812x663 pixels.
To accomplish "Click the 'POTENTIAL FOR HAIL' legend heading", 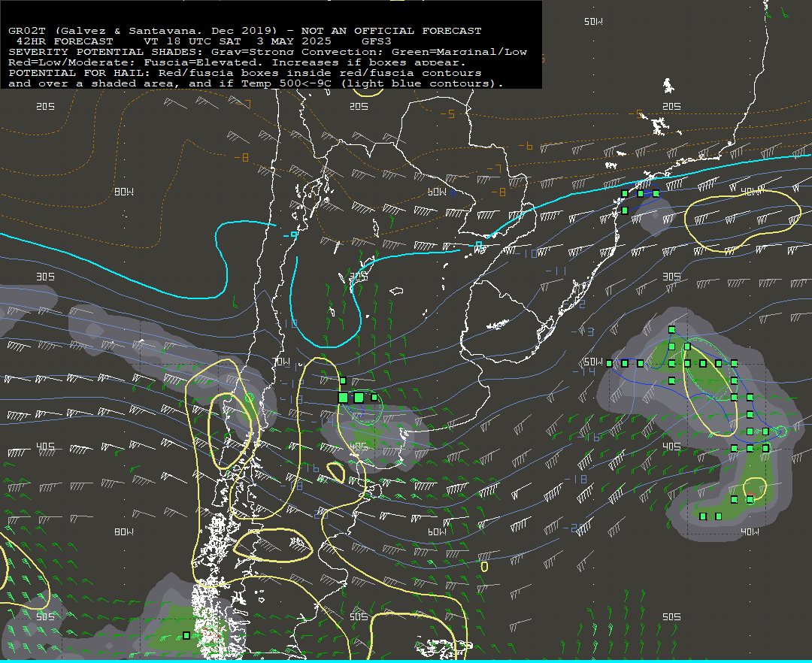I will pyautogui.click(x=80, y=72).
